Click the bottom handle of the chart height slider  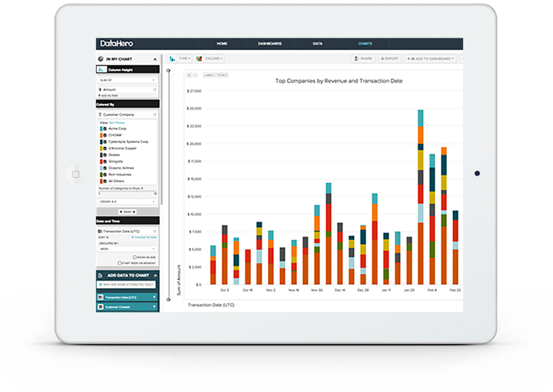click(x=168, y=299)
